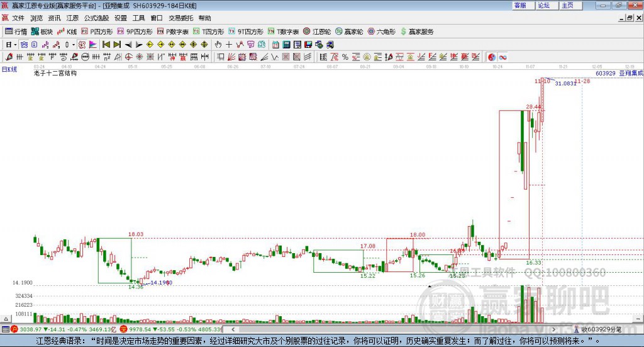Screen dimensions: 644x347
Task: Open the calculator icon
Action: tap(286, 45)
